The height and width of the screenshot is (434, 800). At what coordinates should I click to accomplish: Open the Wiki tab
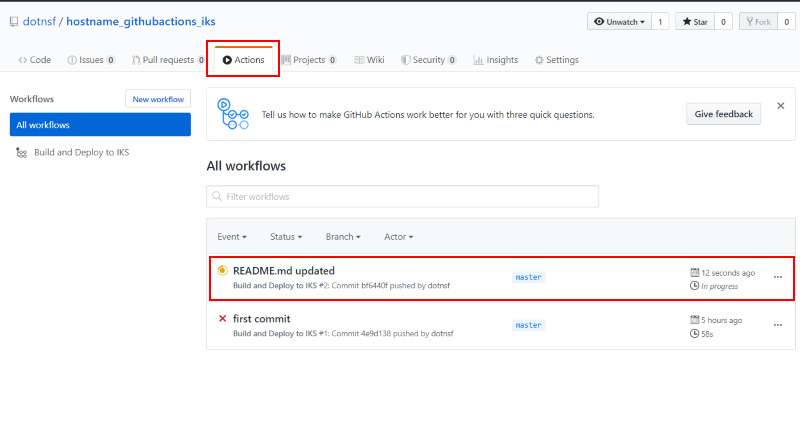pos(369,60)
